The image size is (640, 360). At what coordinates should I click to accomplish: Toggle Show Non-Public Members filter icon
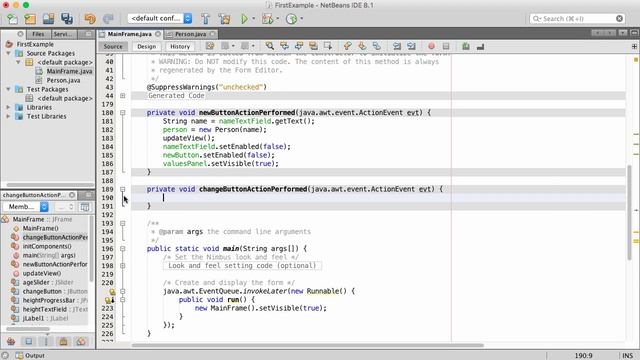pos(63,341)
